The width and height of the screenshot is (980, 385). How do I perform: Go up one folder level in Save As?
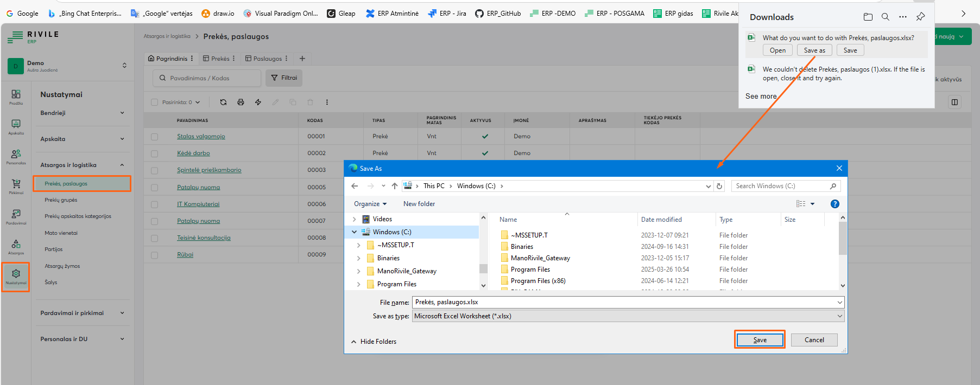395,186
